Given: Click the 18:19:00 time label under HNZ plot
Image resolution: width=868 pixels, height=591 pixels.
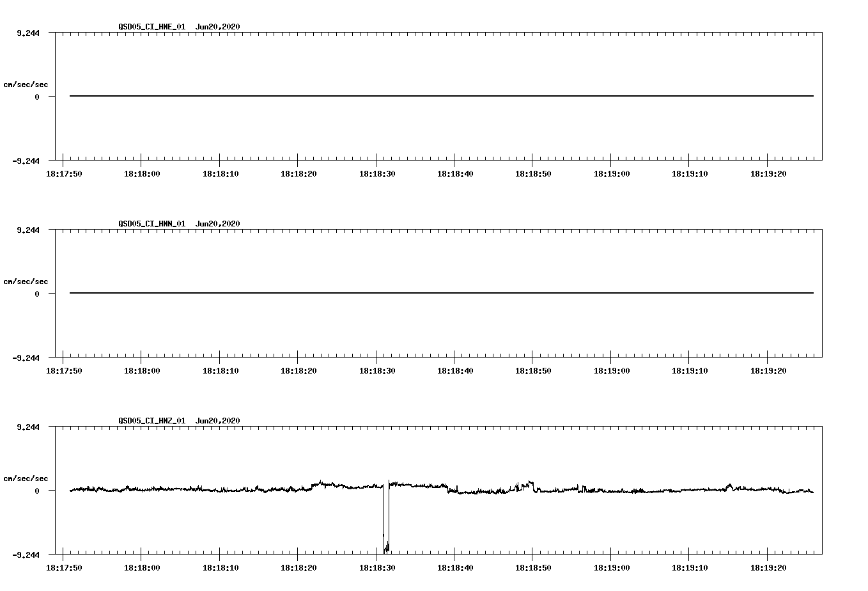Looking at the screenshot, I should 611,568.
